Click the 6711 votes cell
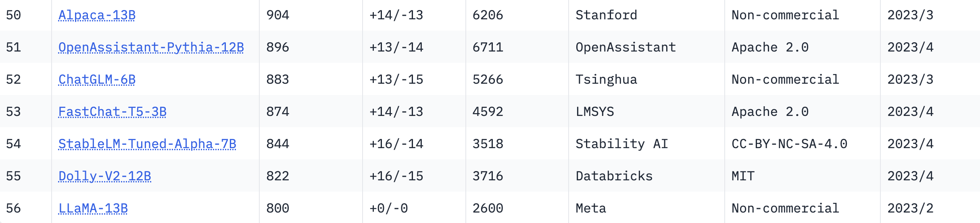The height and width of the screenshot is (223, 980). click(x=488, y=47)
